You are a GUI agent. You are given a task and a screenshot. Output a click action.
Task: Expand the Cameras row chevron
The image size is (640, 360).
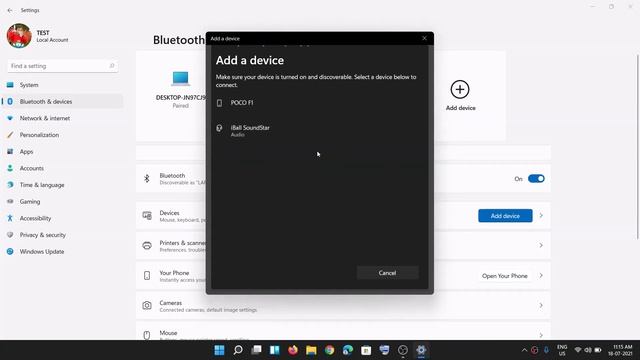(541, 305)
